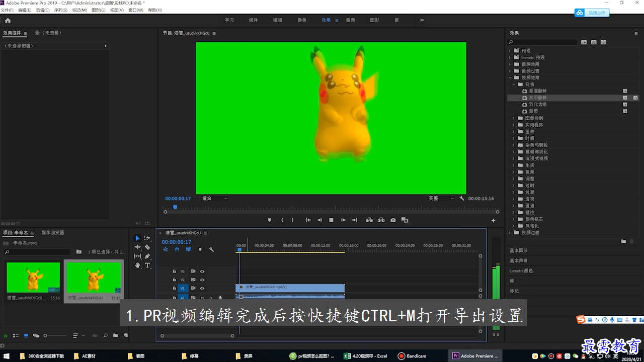Click the Extract button
Viewport: 644px width, 362px height.
point(381,220)
